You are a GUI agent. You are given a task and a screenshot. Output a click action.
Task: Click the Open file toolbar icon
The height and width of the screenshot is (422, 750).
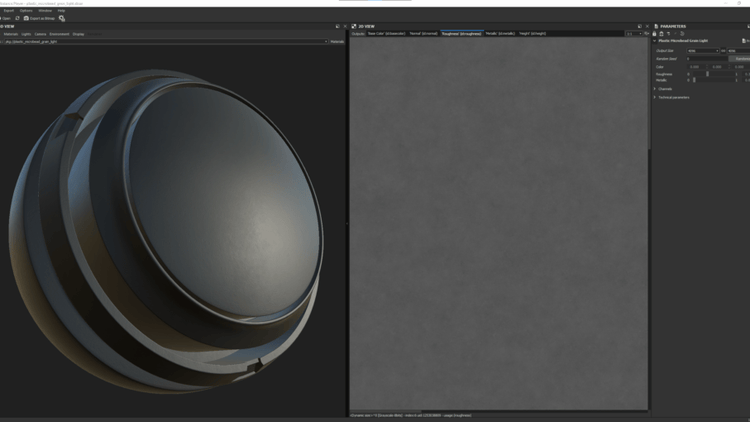click(6, 18)
